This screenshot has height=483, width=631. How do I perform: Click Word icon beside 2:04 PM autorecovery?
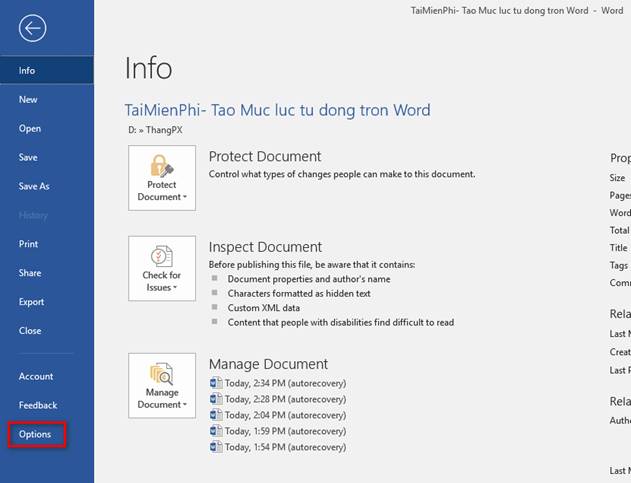[x=215, y=415]
